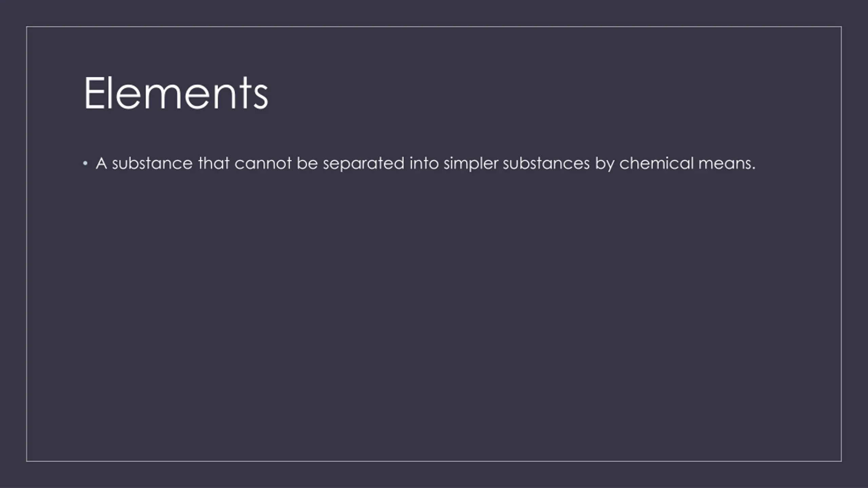The image size is (868, 488).
Task: Click the right edge of the slide frame
Action: click(x=841, y=244)
